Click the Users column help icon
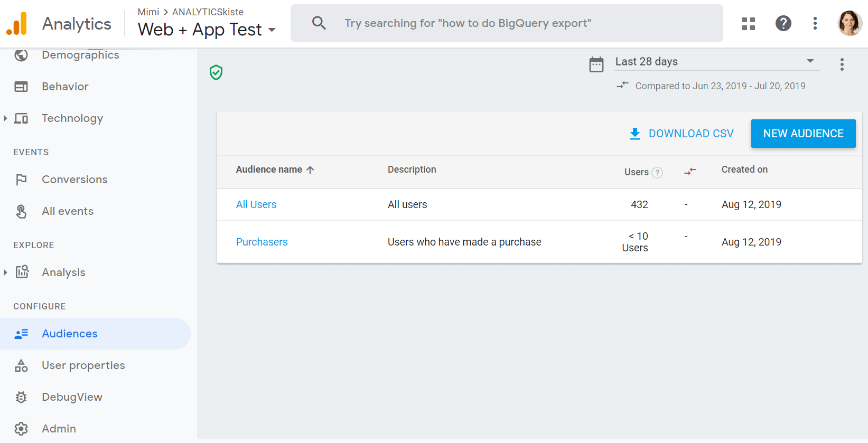The height and width of the screenshot is (443, 868). (x=657, y=173)
